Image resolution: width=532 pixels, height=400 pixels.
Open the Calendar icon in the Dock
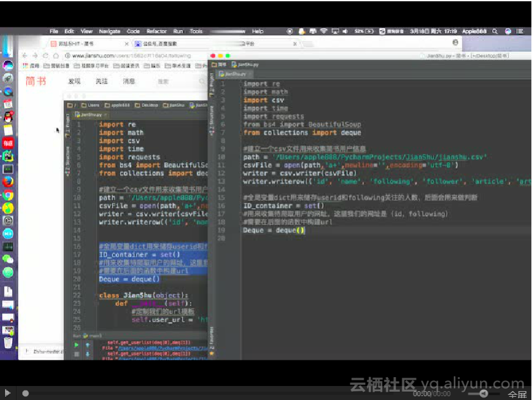[x=8, y=105]
